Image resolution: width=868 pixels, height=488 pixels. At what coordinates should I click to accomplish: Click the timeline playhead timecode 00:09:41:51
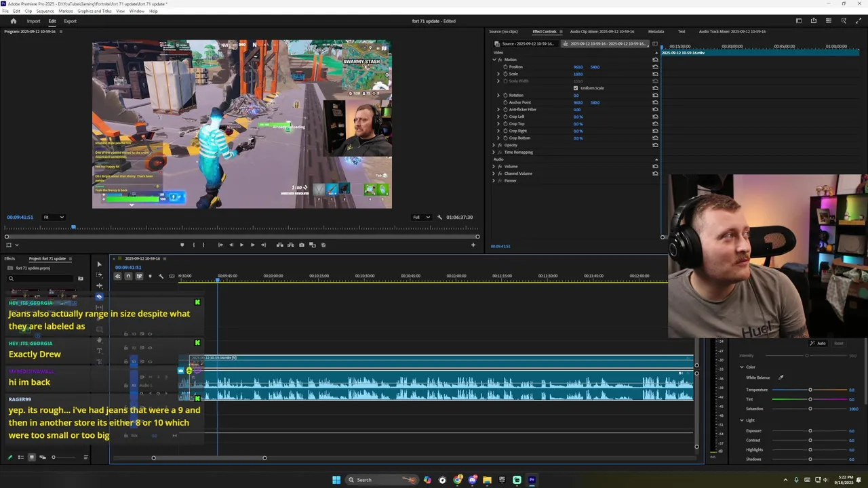pyautogui.click(x=128, y=267)
